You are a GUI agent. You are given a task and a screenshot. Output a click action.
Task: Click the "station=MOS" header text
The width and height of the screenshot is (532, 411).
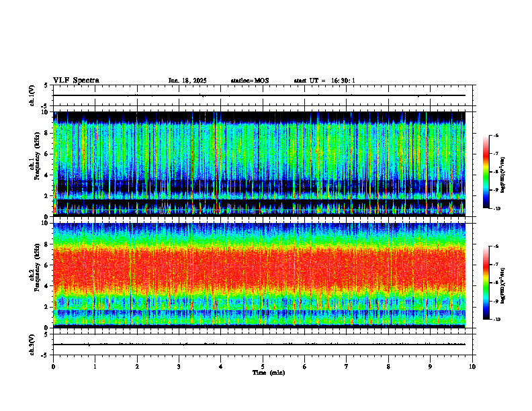click(x=250, y=81)
